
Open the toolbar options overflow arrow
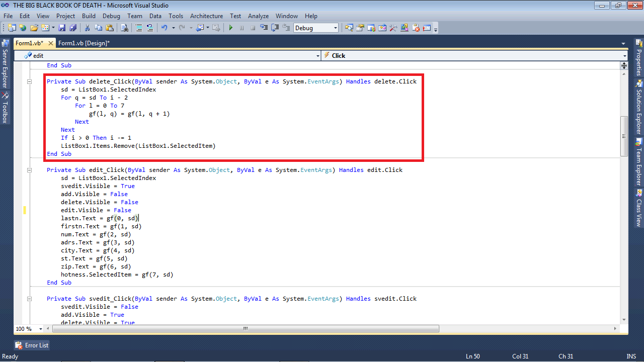point(436,29)
